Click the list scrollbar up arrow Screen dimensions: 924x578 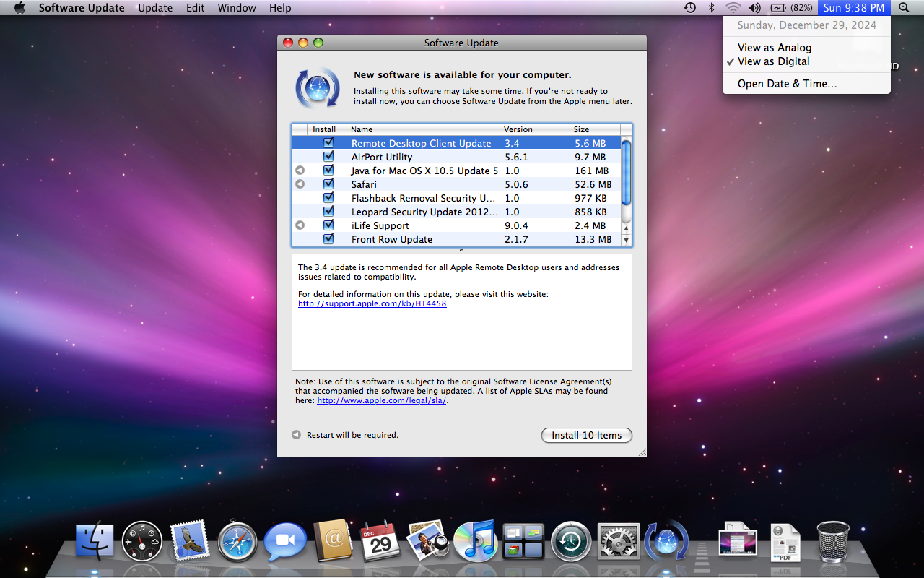(x=626, y=228)
